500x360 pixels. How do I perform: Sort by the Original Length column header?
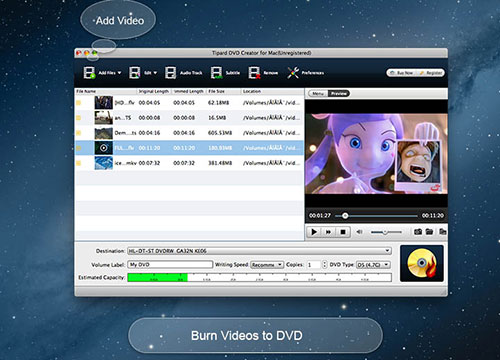[154, 91]
